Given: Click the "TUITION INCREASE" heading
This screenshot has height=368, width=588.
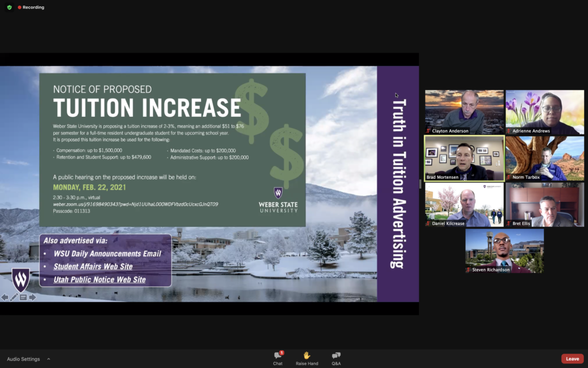Looking at the screenshot, I should coord(147,108).
